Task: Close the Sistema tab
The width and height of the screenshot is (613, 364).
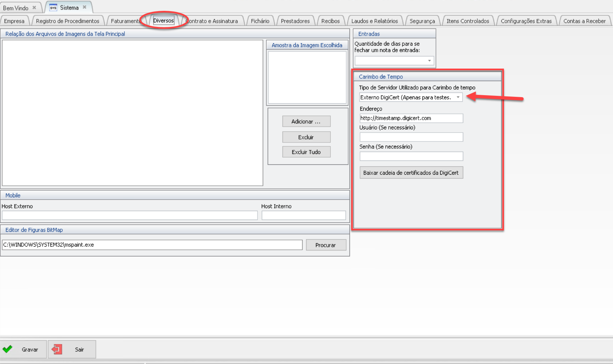Action: pyautogui.click(x=84, y=7)
